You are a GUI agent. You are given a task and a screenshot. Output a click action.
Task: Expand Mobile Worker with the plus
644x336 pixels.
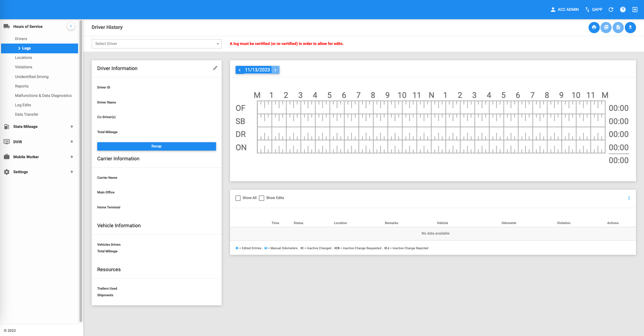coord(72,157)
